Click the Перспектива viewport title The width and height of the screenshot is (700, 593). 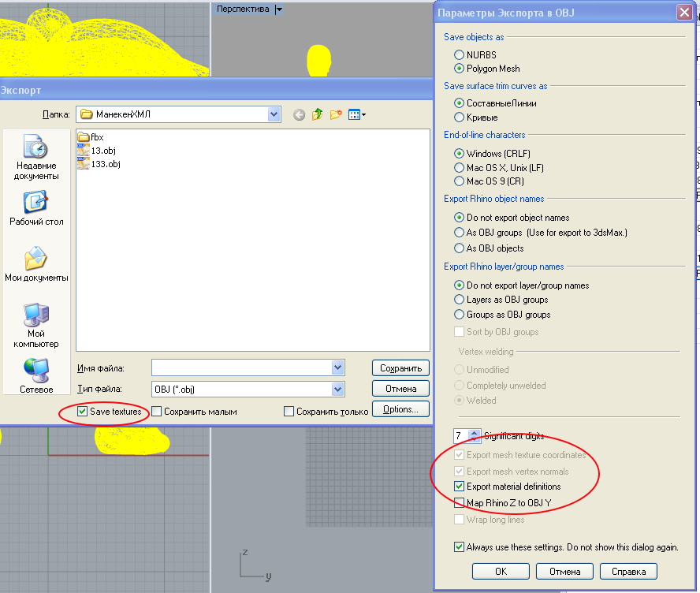point(243,9)
